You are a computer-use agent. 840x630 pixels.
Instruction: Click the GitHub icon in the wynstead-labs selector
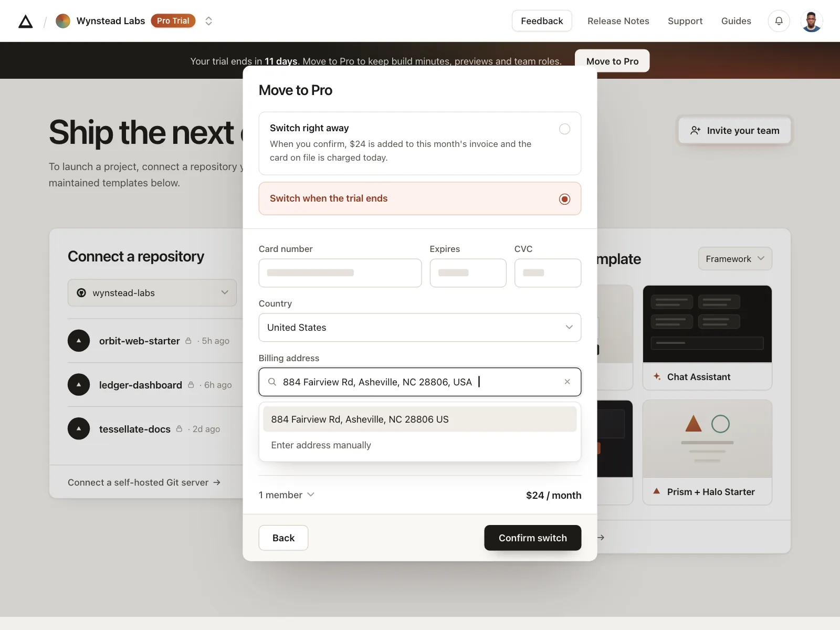(x=81, y=293)
